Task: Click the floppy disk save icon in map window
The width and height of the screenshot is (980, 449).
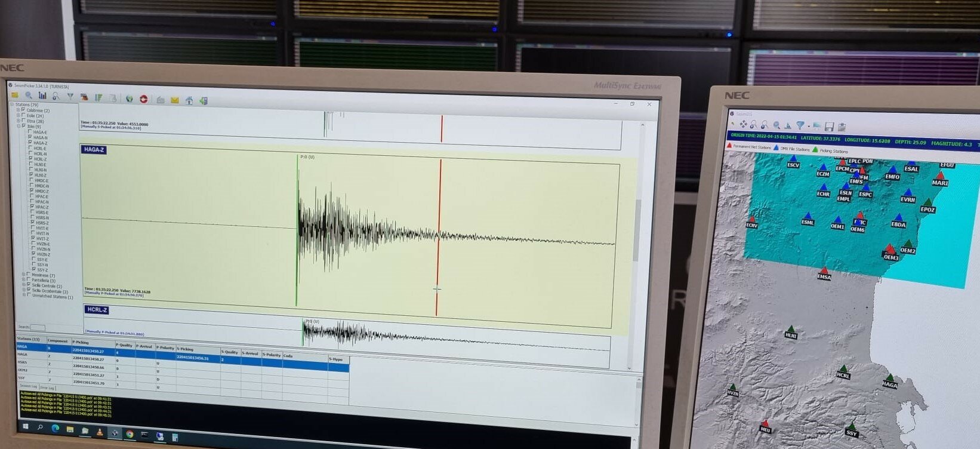Action: [x=829, y=127]
